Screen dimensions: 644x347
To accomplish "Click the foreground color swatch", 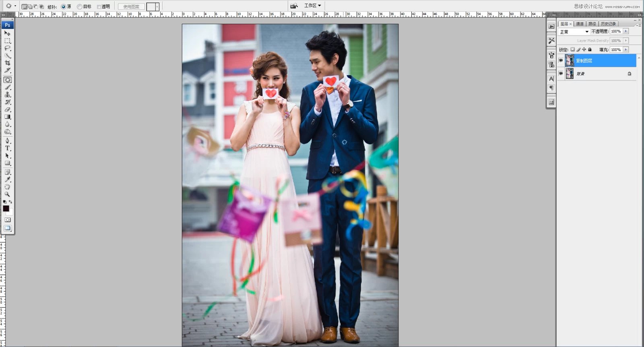I will pos(6,208).
